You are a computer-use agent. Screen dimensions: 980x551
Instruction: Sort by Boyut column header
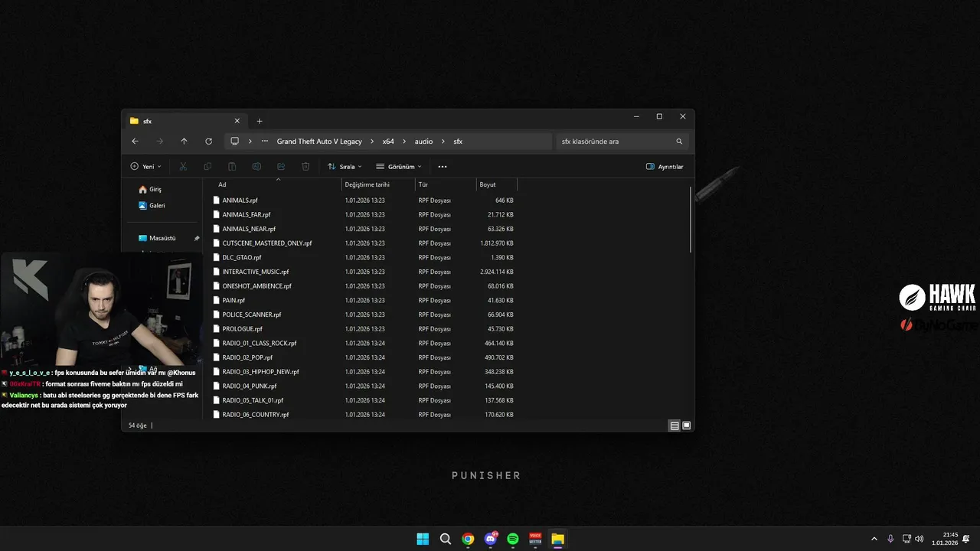coord(496,184)
